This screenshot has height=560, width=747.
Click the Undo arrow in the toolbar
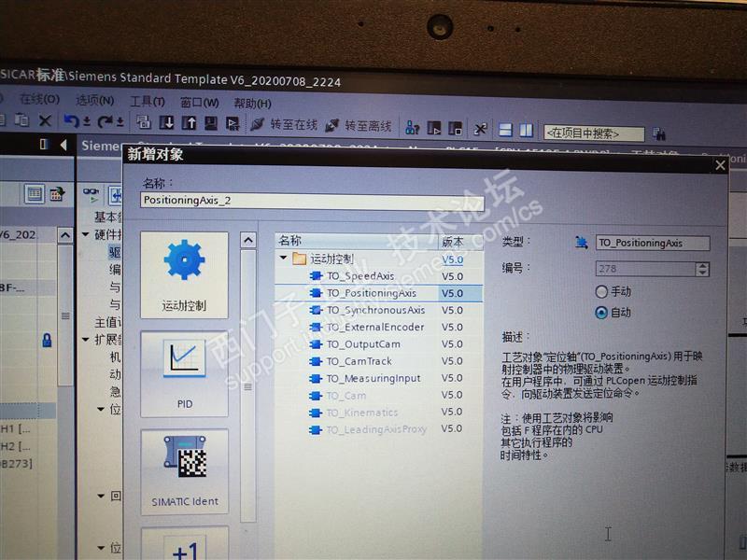71,121
